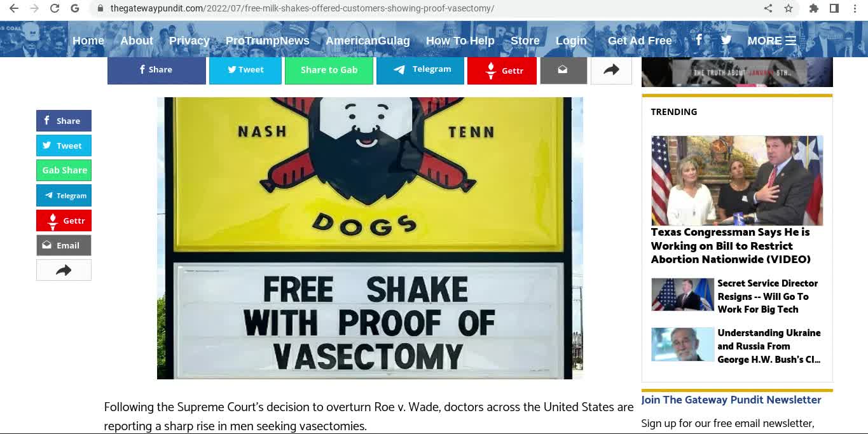Toggle the browser side panel
This screenshot has height=434, width=868.
tap(834, 8)
